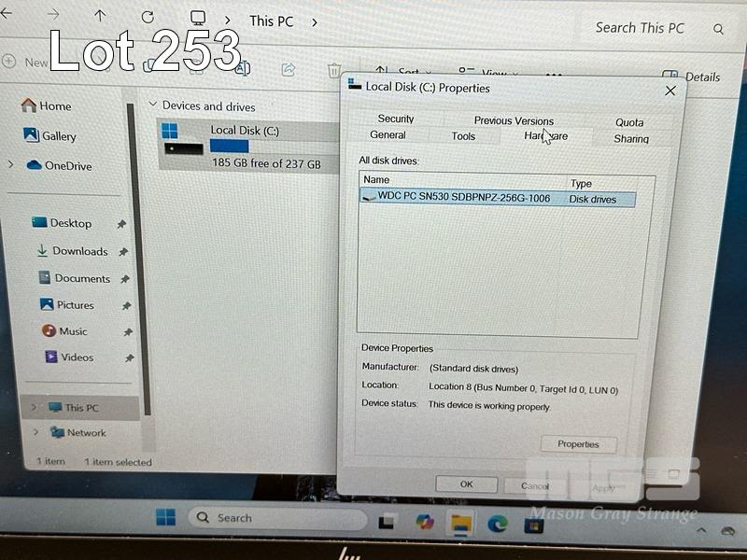The image size is (747, 560).
Task: Click the Properties button in dialog
Action: tap(578, 444)
